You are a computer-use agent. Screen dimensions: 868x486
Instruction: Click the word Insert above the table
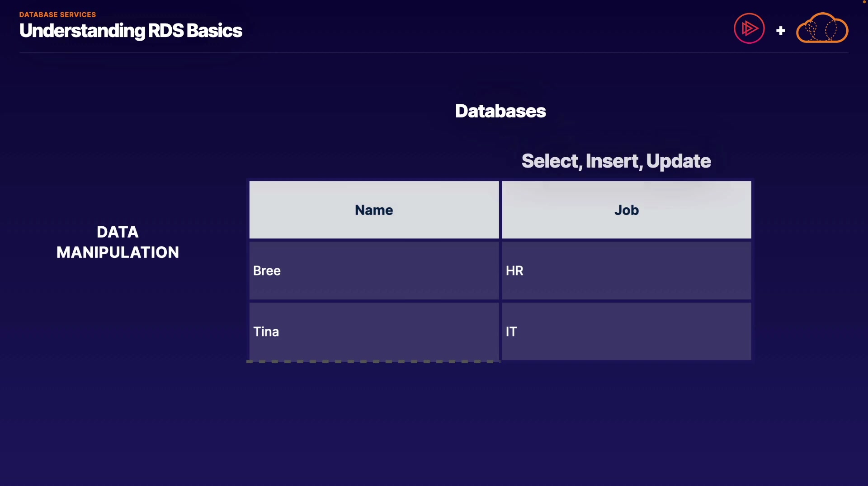pyautogui.click(x=613, y=161)
